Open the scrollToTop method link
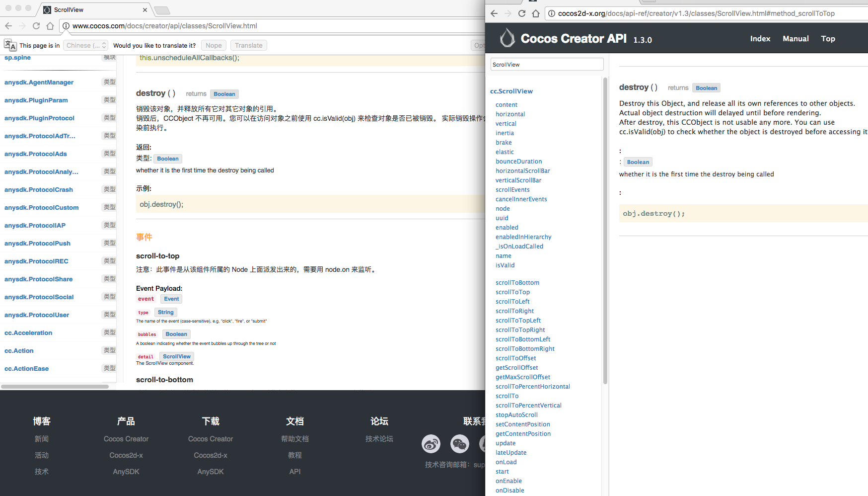The width and height of the screenshot is (868, 496). point(512,292)
